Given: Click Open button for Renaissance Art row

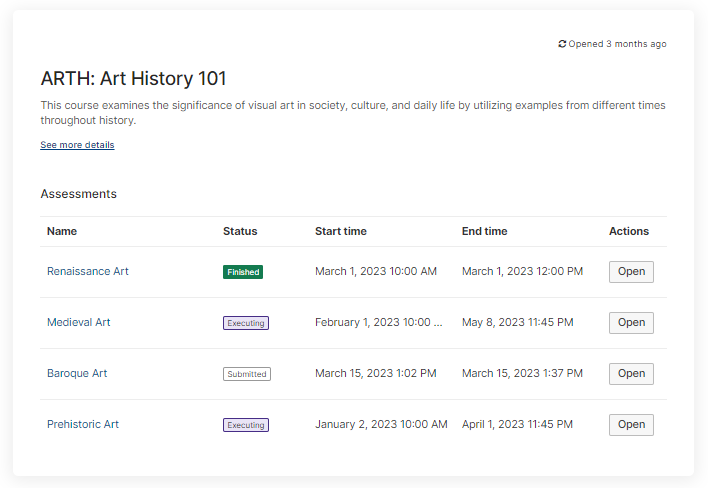Looking at the screenshot, I should click(x=631, y=272).
